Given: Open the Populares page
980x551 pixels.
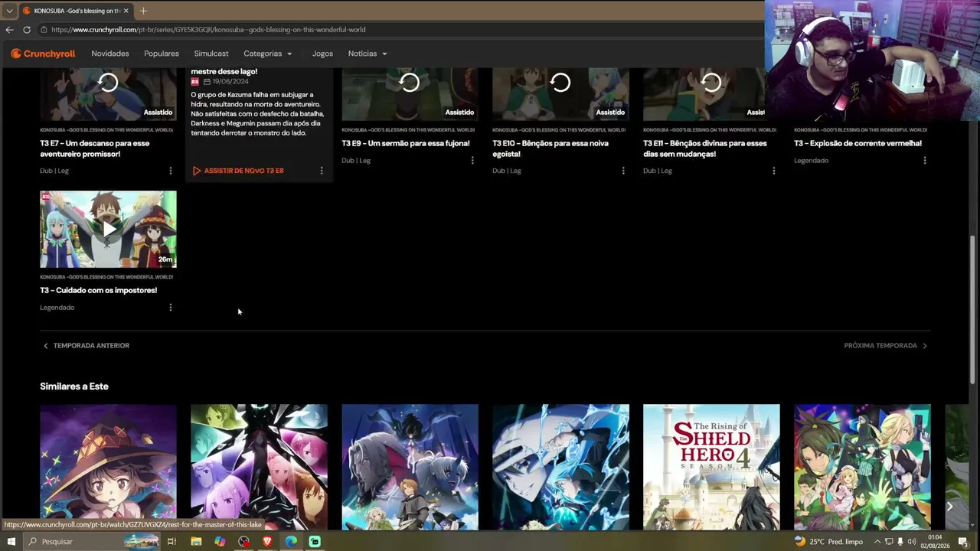Looking at the screenshot, I should click(162, 54).
